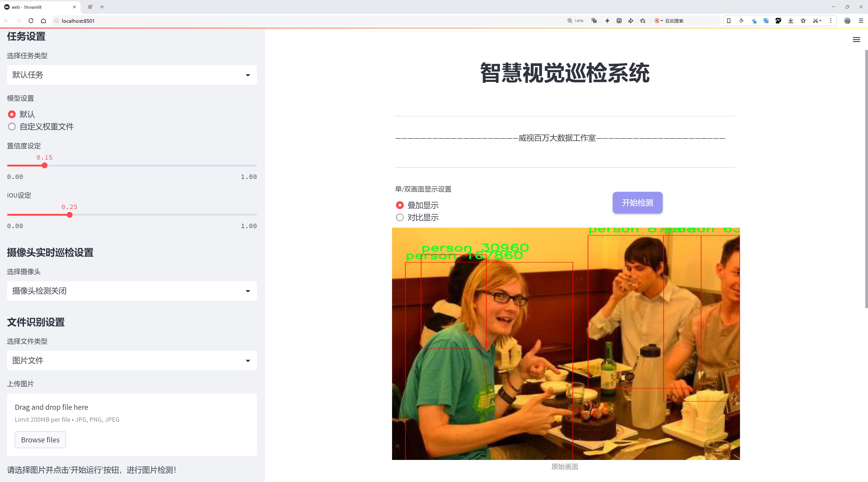Open bookmarks star in toolbar

tap(803, 21)
